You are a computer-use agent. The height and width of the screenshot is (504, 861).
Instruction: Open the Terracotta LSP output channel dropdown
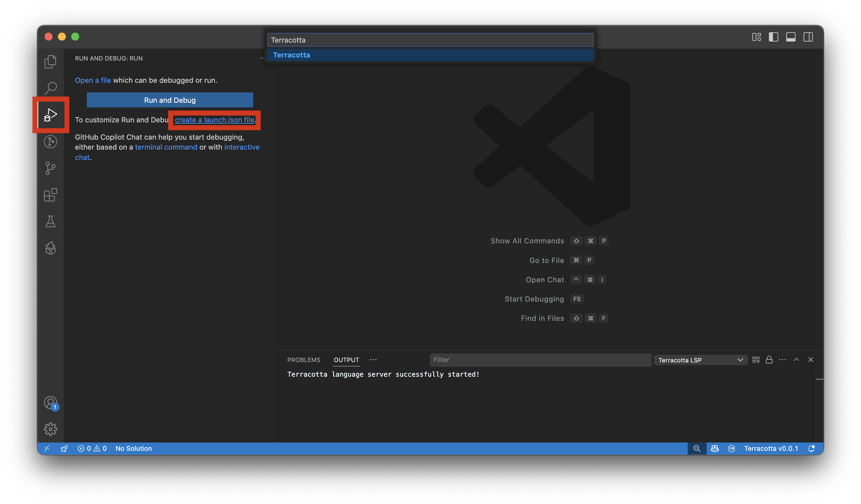[700, 360]
